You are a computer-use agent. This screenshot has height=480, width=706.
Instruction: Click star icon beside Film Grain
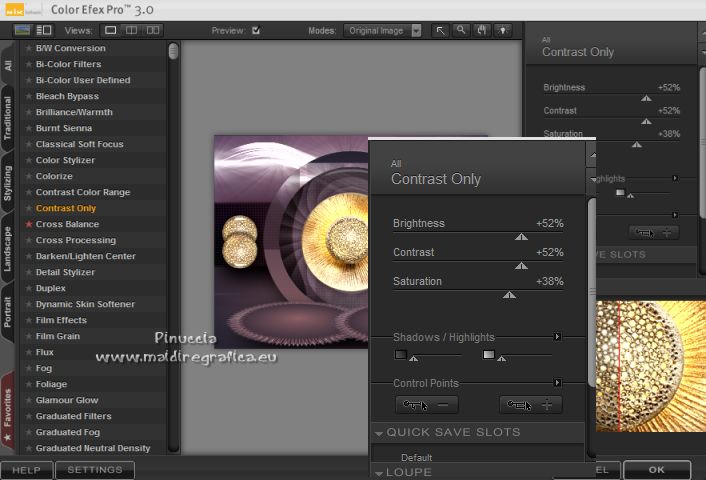click(x=28, y=336)
